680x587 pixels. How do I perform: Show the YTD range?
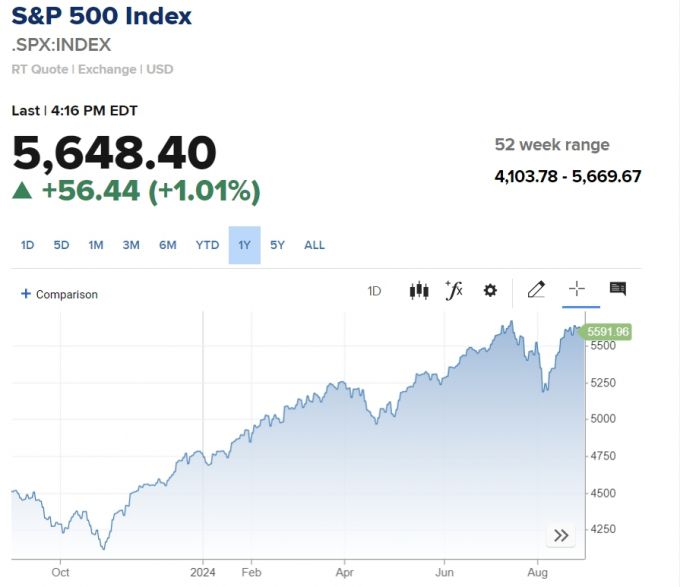(x=207, y=245)
